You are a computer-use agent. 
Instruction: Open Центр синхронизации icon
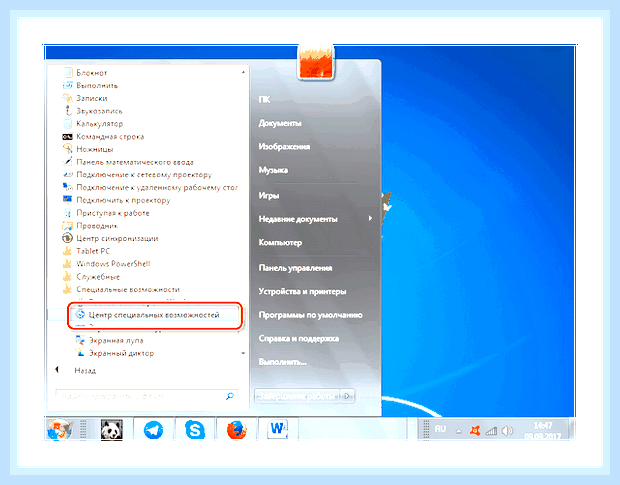click(x=68, y=238)
